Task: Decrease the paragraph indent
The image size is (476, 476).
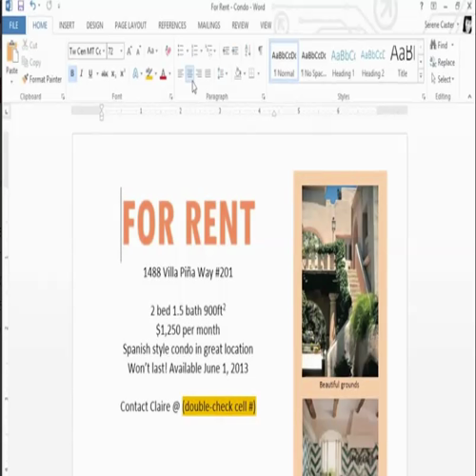Action: tap(226, 50)
